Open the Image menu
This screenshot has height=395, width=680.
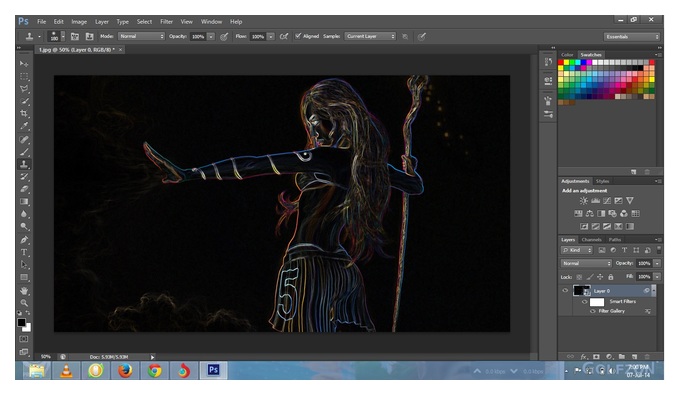click(x=79, y=21)
